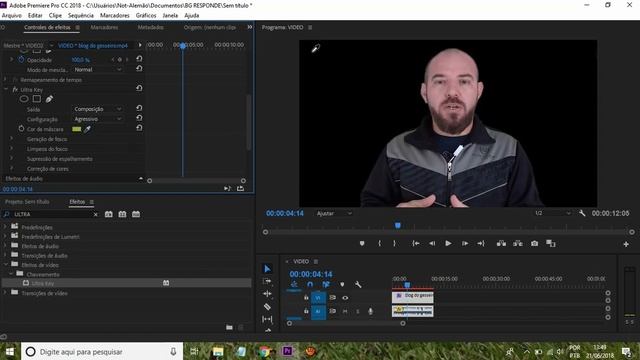Viewport: 640px width, 360px height.
Task: Add marker in Program monitor
Action: click(x=362, y=243)
